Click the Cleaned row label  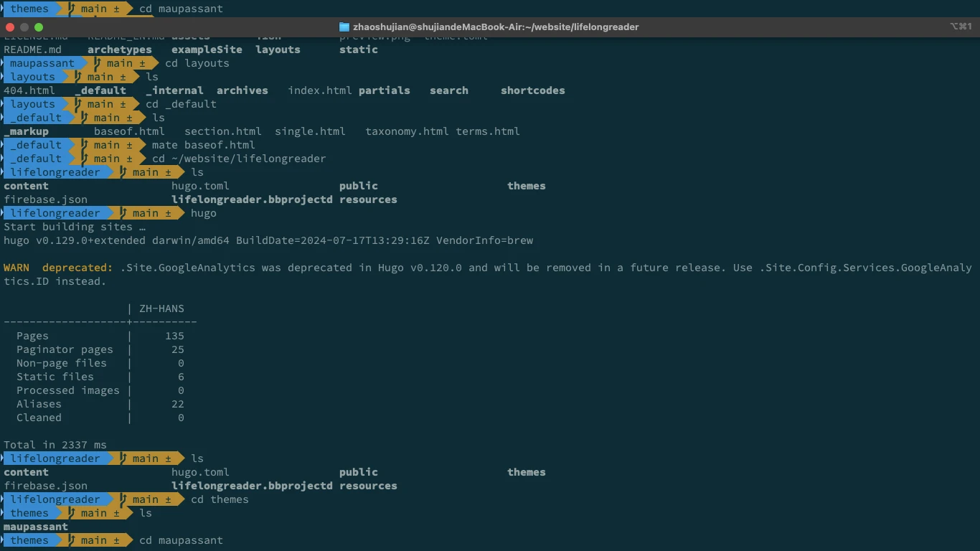pyautogui.click(x=39, y=418)
